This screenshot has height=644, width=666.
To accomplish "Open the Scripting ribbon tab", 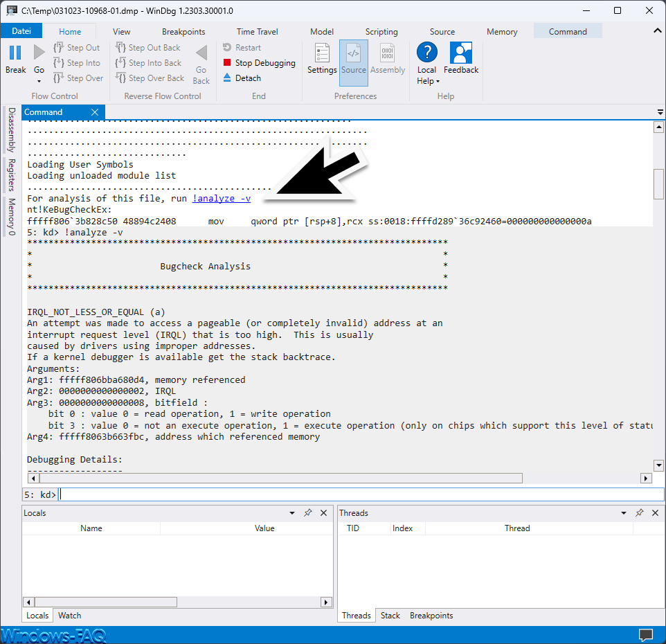I will [381, 32].
